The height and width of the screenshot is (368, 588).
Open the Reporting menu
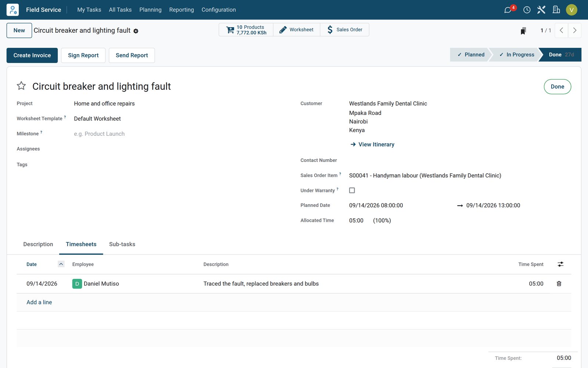point(182,10)
